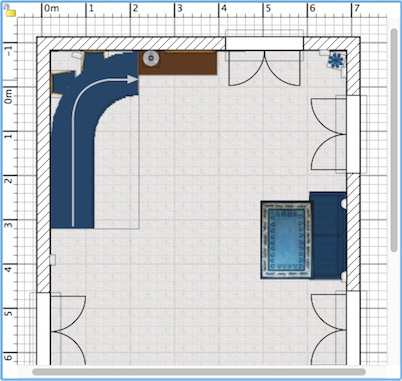Select the small white switch on the left wall

53,260
